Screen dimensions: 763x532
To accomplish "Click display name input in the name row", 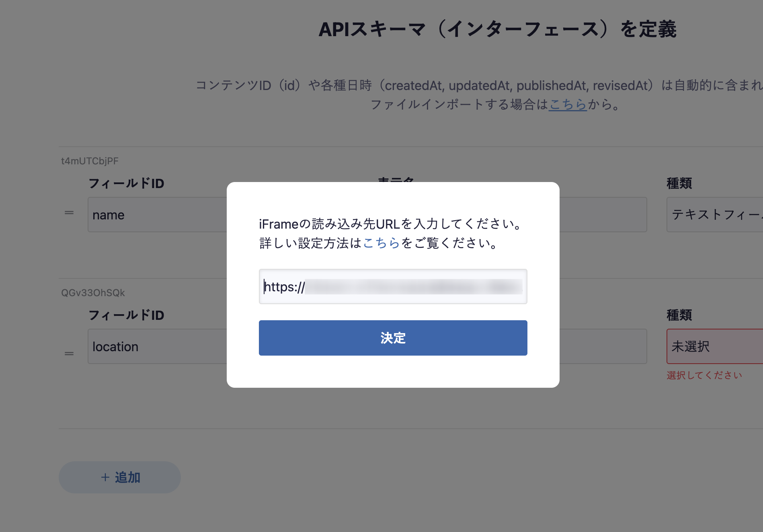I will tap(603, 215).
